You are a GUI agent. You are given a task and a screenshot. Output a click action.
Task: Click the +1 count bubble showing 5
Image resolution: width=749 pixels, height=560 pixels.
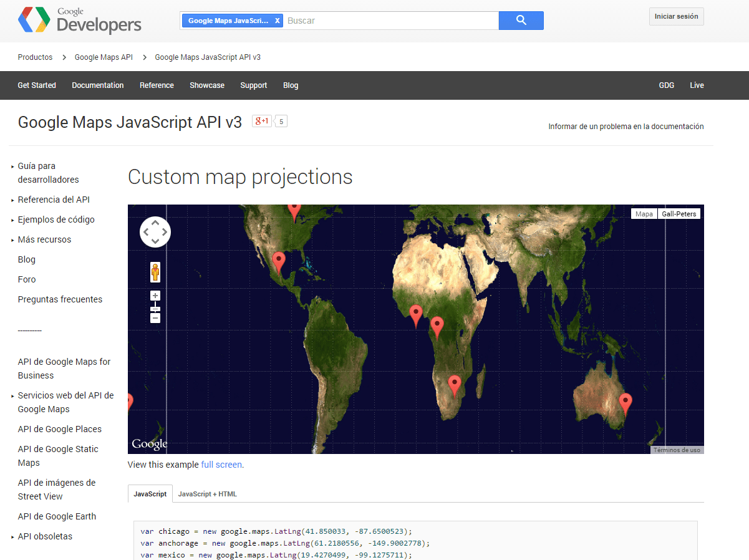281,122
